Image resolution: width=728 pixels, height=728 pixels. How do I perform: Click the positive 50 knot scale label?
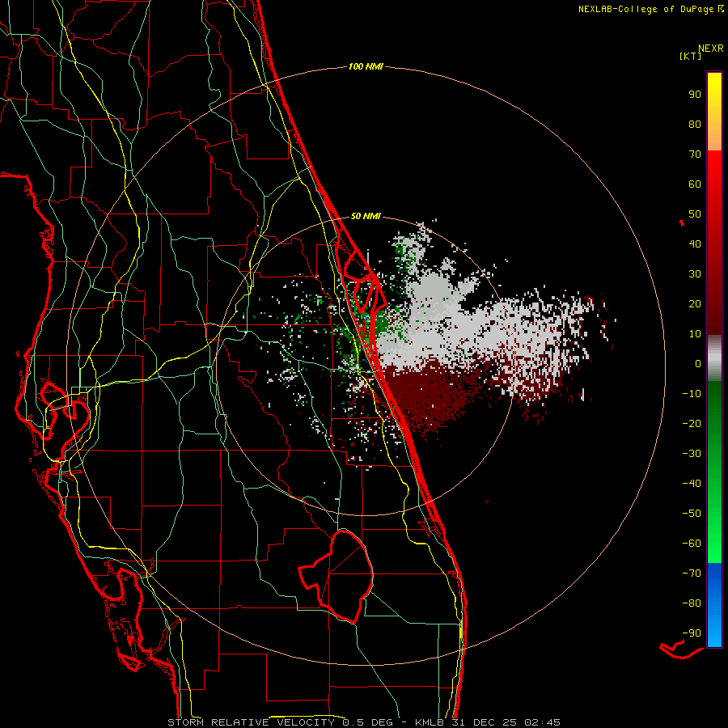coord(695,214)
